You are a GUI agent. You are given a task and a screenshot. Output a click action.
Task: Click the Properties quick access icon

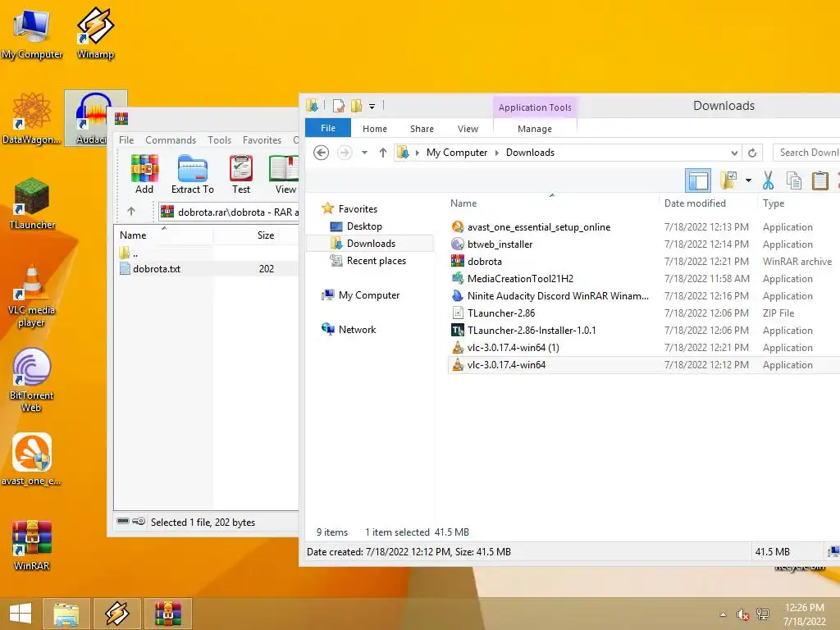(x=338, y=106)
